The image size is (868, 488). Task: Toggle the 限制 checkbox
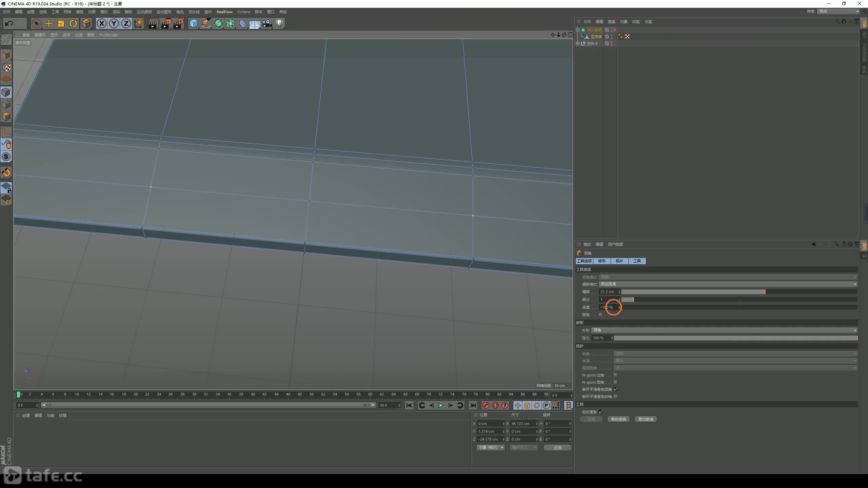click(x=600, y=315)
